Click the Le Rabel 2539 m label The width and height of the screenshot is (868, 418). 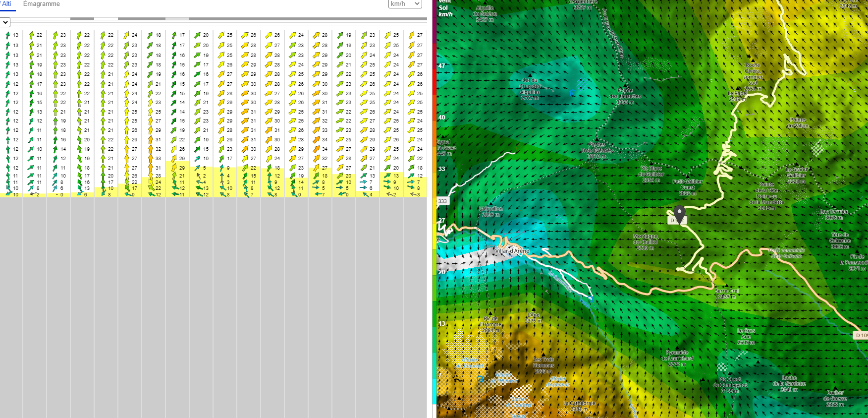pyautogui.click(x=738, y=96)
